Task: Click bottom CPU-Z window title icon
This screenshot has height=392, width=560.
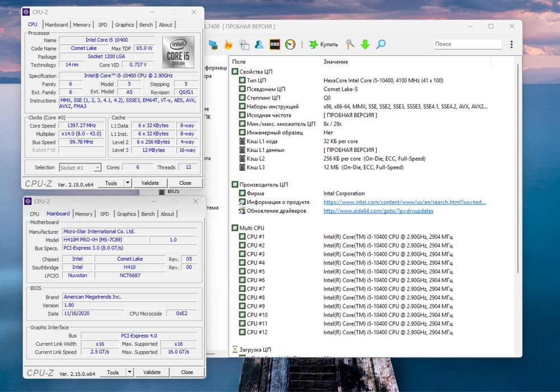Action: [x=28, y=202]
